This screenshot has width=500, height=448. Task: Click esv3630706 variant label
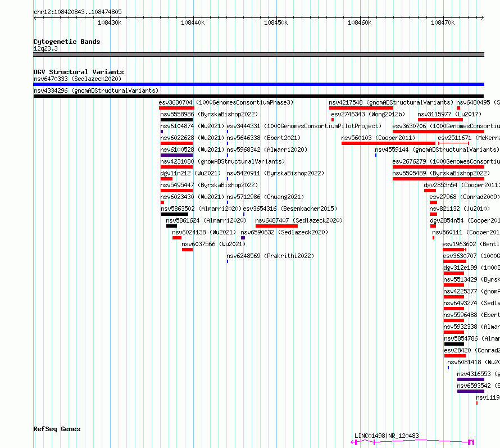446,126
